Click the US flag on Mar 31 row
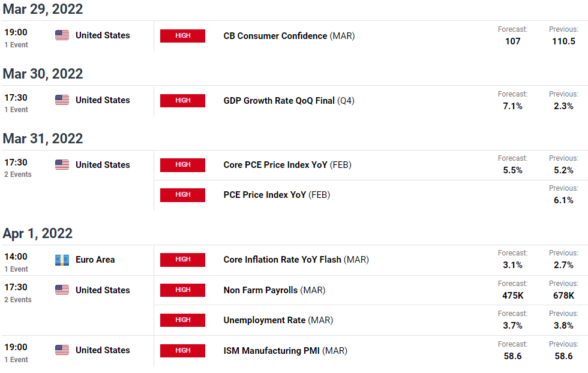The height and width of the screenshot is (373, 588). pos(62,165)
